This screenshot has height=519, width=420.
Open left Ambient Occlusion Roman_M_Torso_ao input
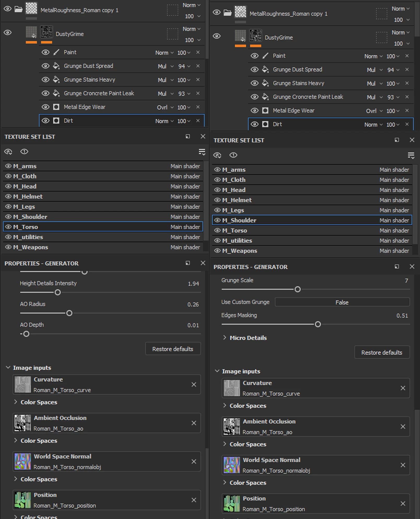107,423
